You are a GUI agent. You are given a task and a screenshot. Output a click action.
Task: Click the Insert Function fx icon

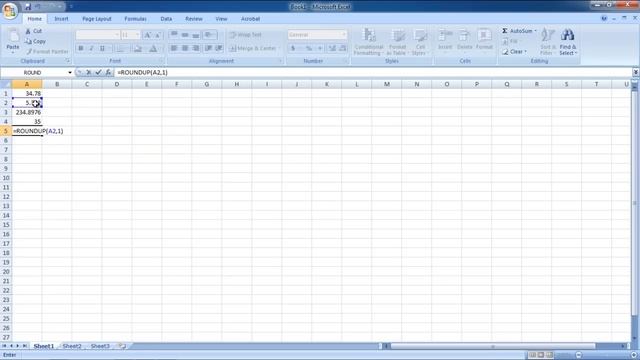108,72
